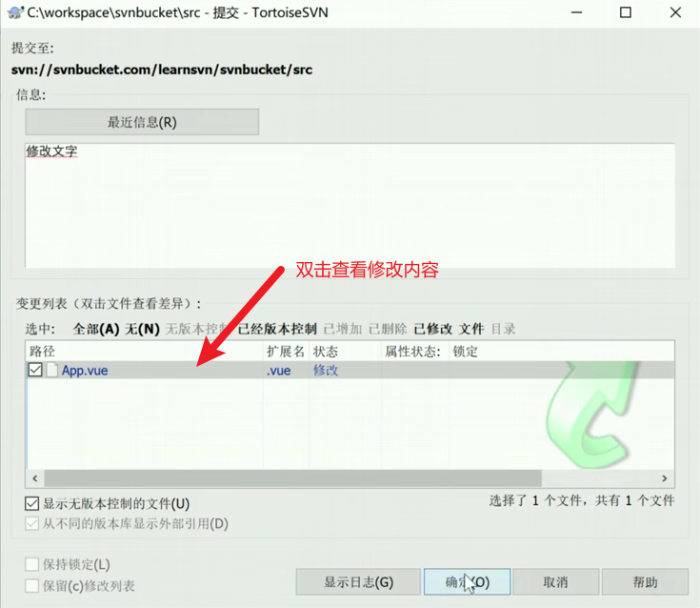Click the 选择了 1 个文件 status text
Screen dimensions: 700x608
[x=582, y=500]
